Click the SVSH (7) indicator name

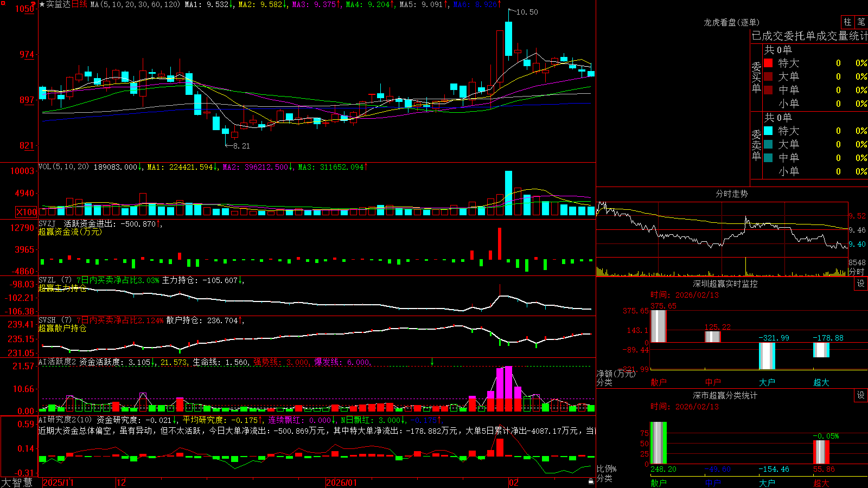tap(55, 320)
